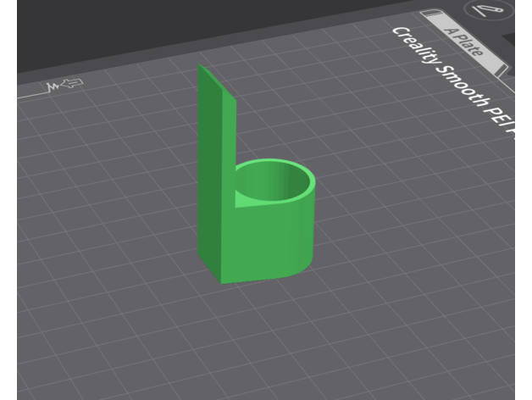Click the striped handle atop the A Plate tab
Image resolution: width=532 pixels, height=400 pixels.
point(431,14)
